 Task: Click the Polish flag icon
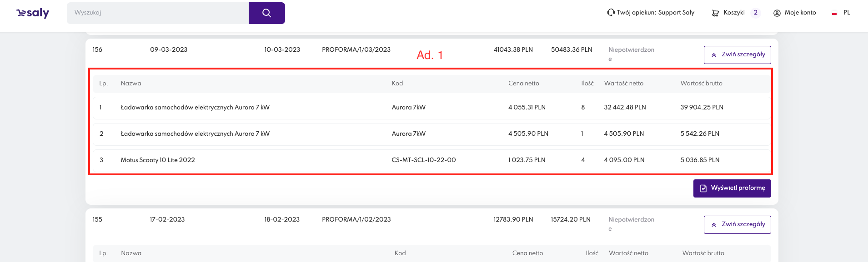(x=834, y=14)
